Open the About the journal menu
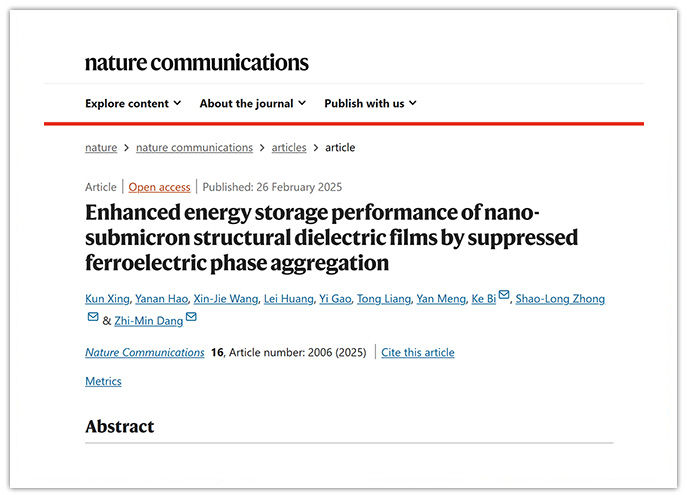The image size is (687, 495). pyautogui.click(x=253, y=103)
